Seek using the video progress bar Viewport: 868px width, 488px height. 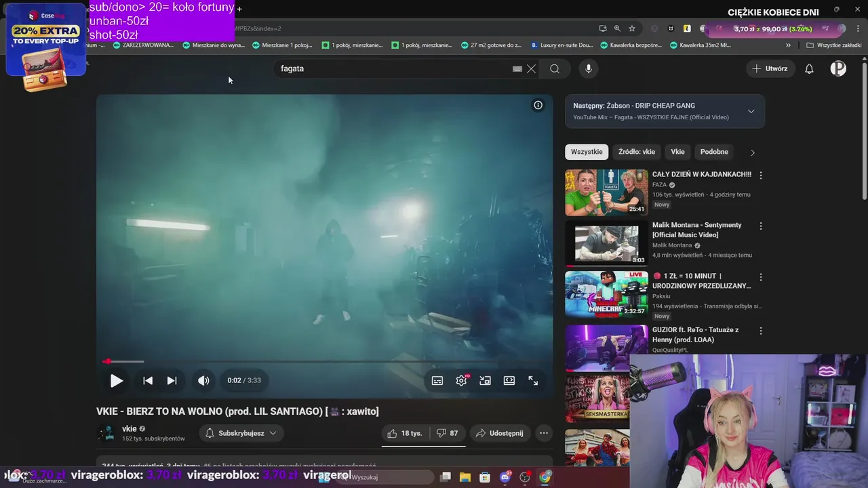point(324,361)
